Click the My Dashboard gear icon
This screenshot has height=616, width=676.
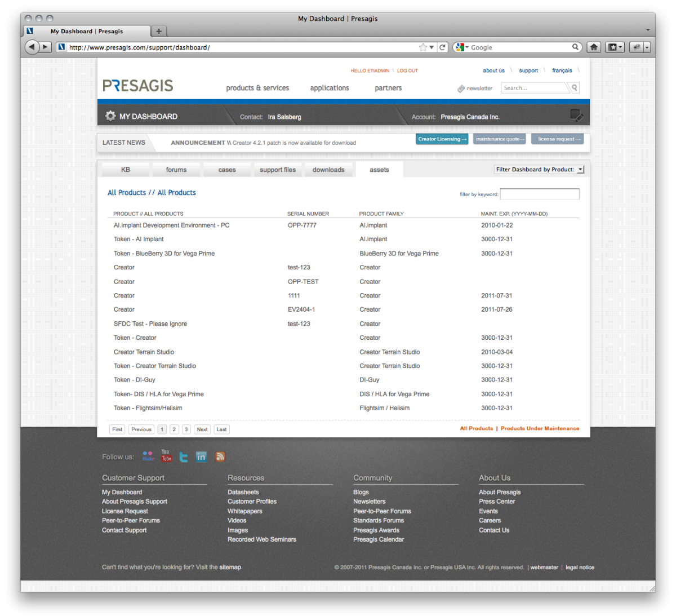[110, 116]
